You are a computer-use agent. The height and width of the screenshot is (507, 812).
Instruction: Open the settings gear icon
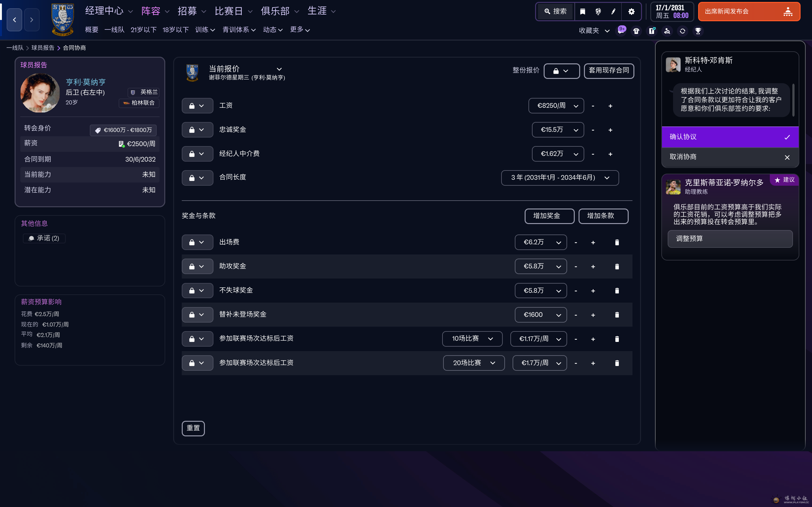click(631, 11)
